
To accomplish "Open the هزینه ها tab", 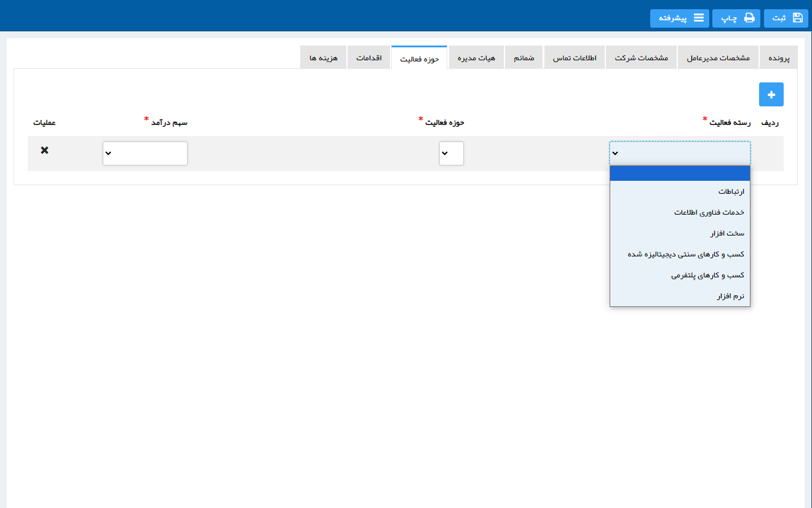I will [324, 57].
